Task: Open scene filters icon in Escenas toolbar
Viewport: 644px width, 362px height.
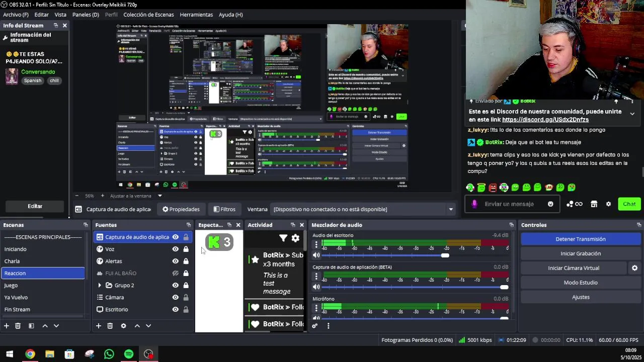Action: pyautogui.click(x=31, y=326)
